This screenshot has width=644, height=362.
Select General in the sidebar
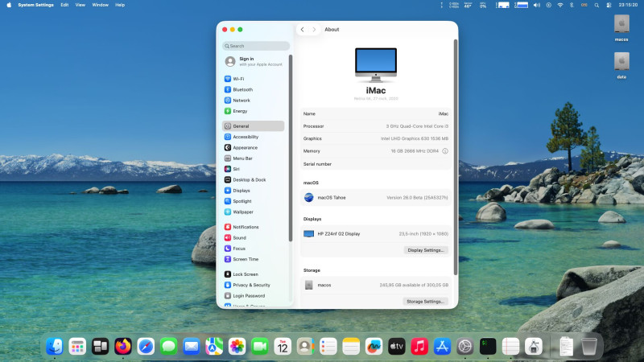pyautogui.click(x=253, y=126)
